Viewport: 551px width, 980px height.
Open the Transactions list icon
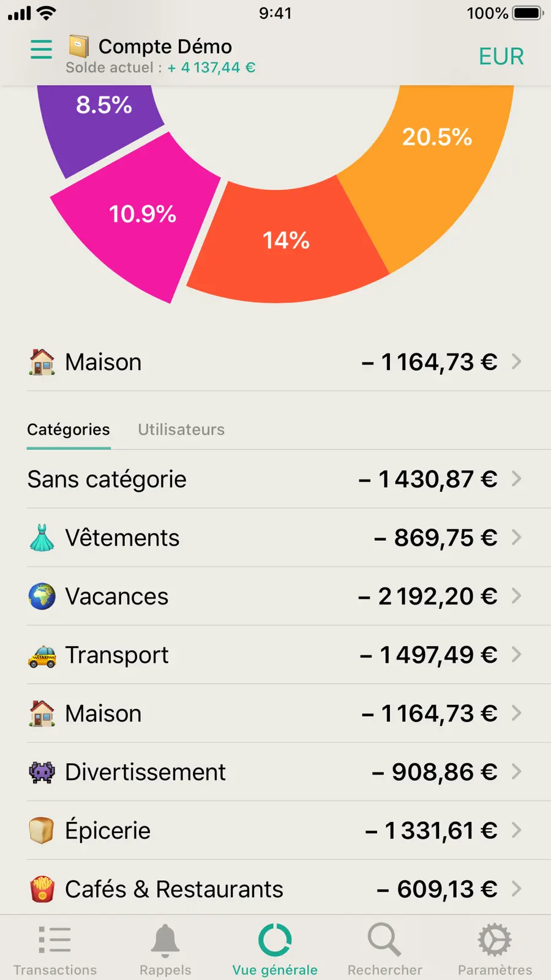[55, 940]
